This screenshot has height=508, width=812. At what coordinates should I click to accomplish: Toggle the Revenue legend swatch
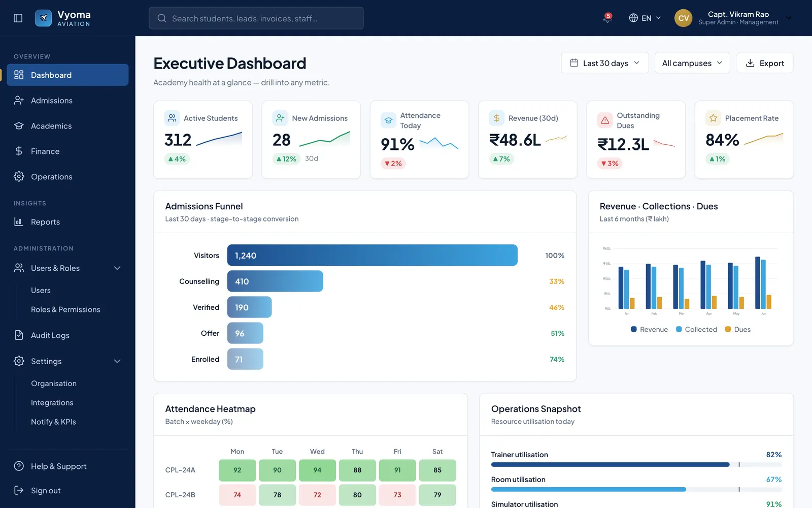(x=634, y=329)
